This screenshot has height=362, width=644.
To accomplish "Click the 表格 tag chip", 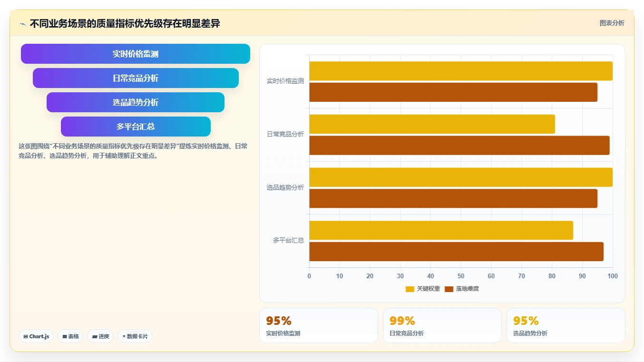I will tap(70, 336).
